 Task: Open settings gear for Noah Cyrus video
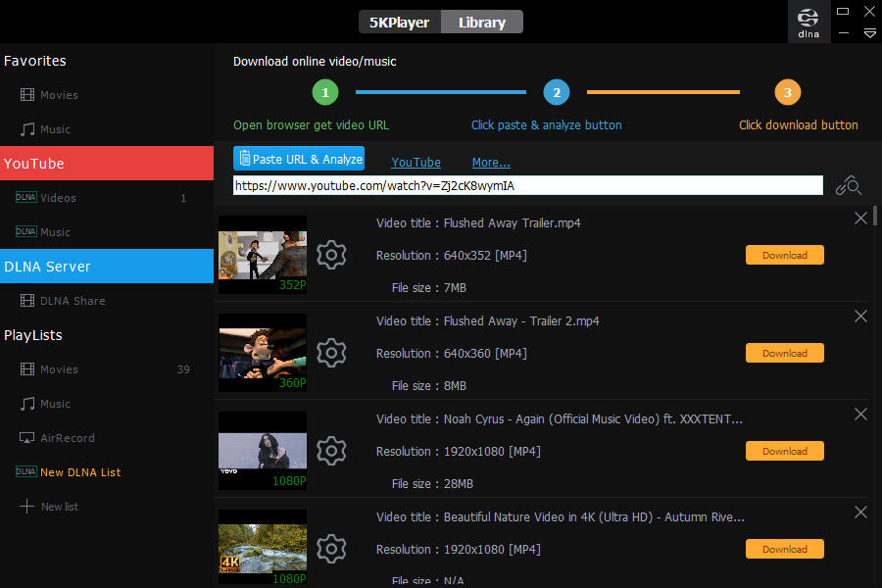coord(331,451)
